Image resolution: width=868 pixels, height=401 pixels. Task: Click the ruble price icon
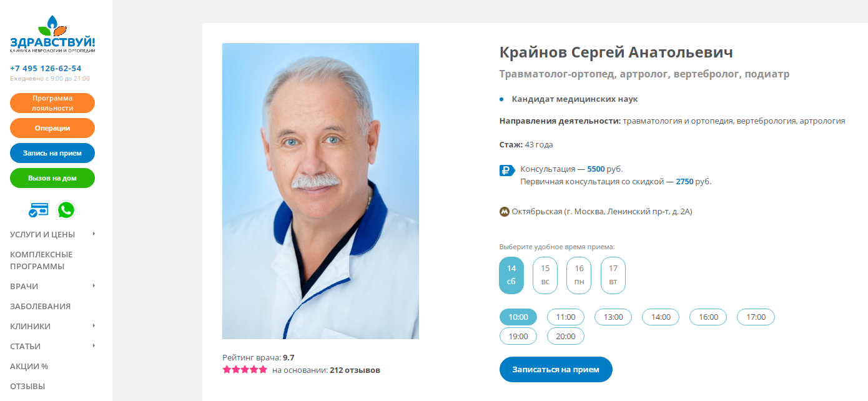pyautogui.click(x=507, y=170)
